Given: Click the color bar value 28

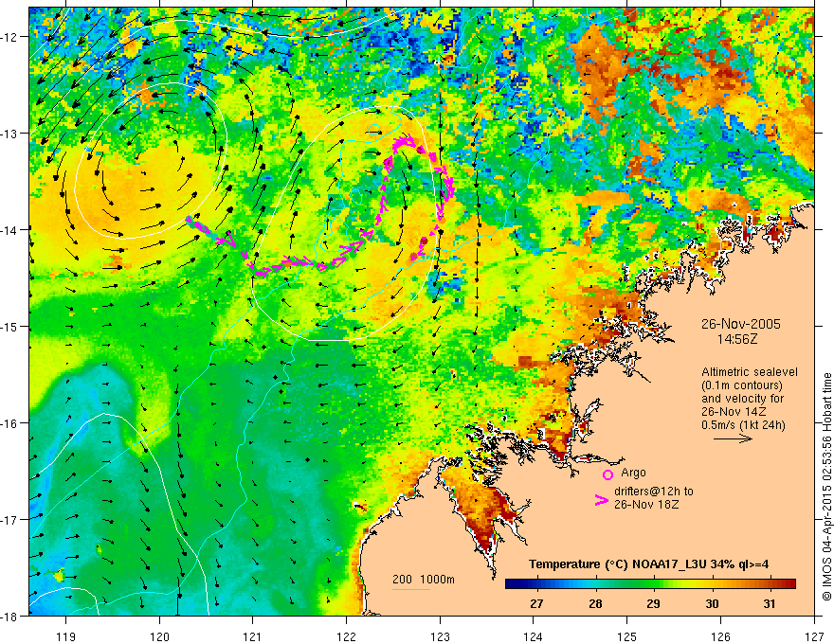Looking at the screenshot, I should (x=596, y=604).
